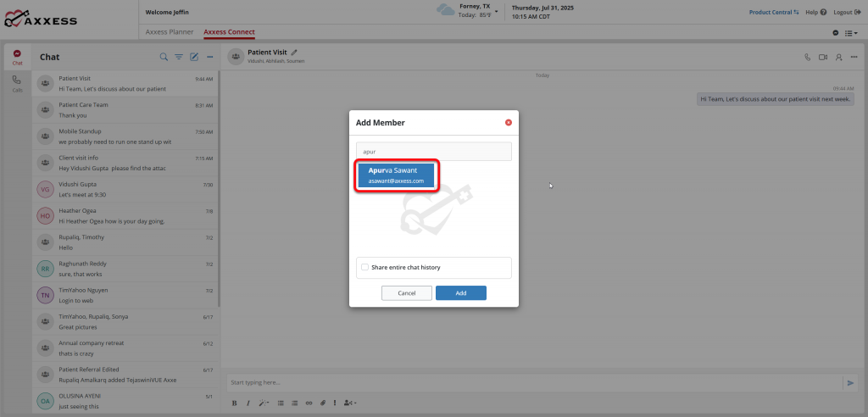
Task: Open the chat filter icon
Action: [179, 57]
